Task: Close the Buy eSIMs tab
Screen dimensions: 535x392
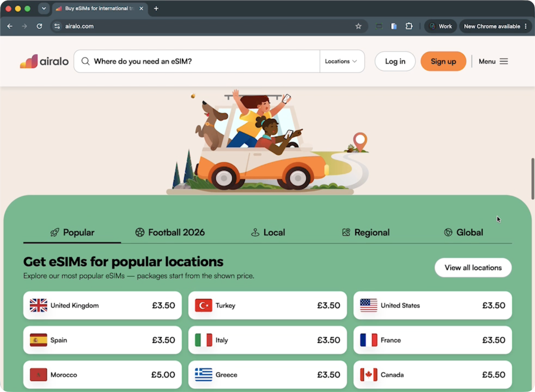Action: pos(141,8)
